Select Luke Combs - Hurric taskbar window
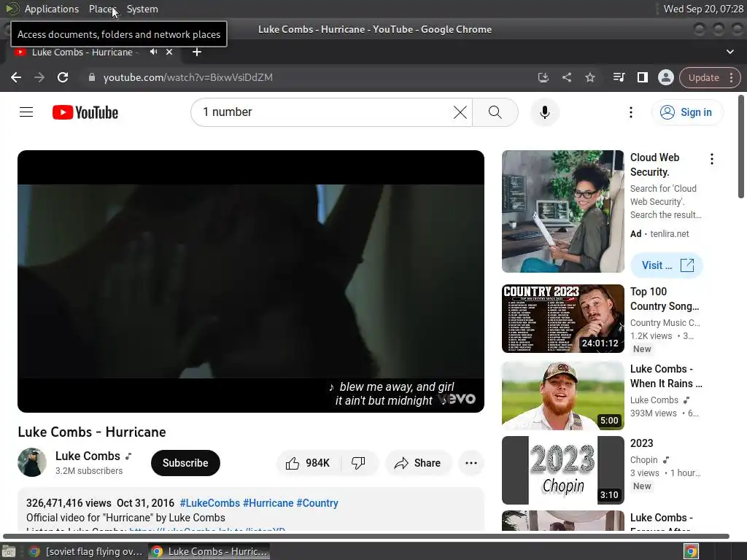This screenshot has height=560, width=747. pos(209,551)
